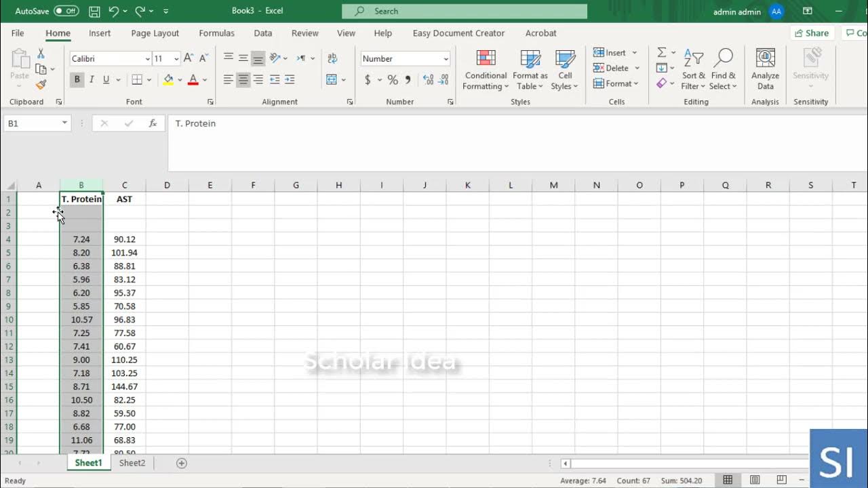This screenshot has width=868, height=488.
Task: Click the Undo arrow icon
Action: (114, 12)
